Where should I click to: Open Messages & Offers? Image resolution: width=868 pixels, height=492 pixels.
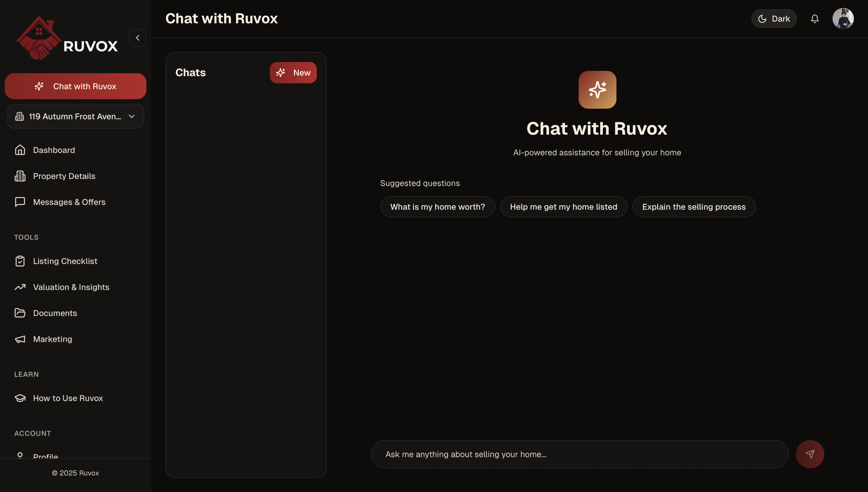click(69, 202)
